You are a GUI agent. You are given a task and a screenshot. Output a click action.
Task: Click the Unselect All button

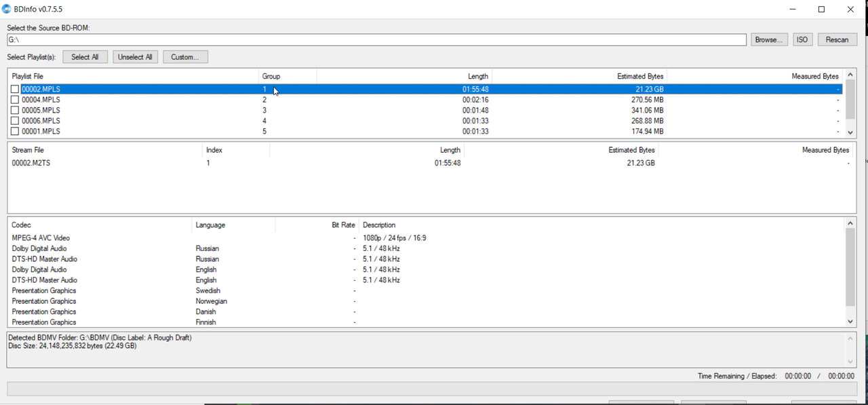pos(135,57)
